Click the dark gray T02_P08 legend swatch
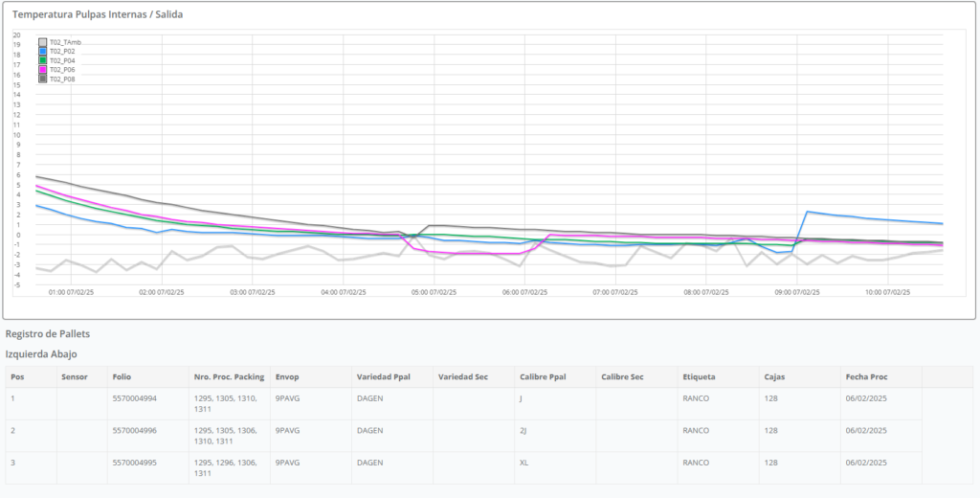Screen dimensions: 980x498 (43, 79)
